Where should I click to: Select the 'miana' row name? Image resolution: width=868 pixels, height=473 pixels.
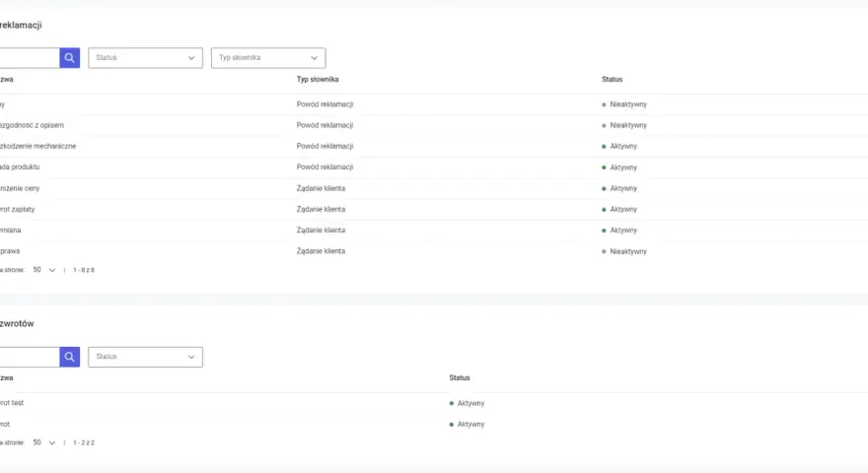coord(11,231)
